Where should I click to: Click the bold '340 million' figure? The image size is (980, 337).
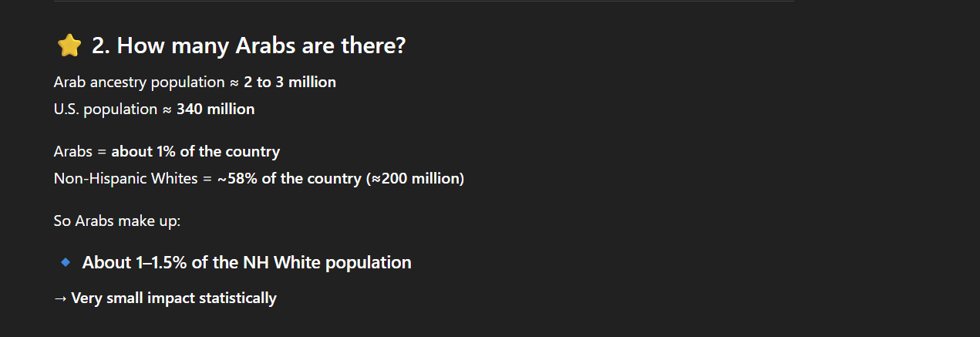click(215, 109)
